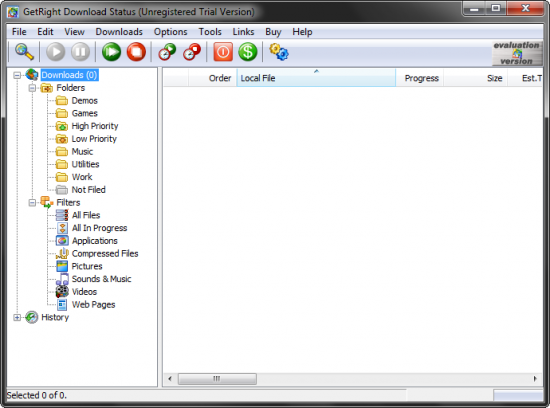Viewport: 550px width, 408px height.
Task: Click the green dollar buy icon
Action: (x=248, y=52)
